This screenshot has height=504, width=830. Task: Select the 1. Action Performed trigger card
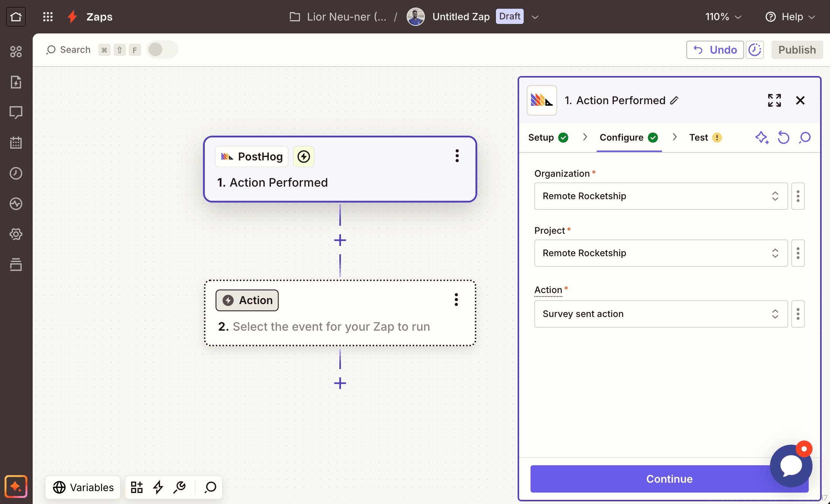(340, 169)
